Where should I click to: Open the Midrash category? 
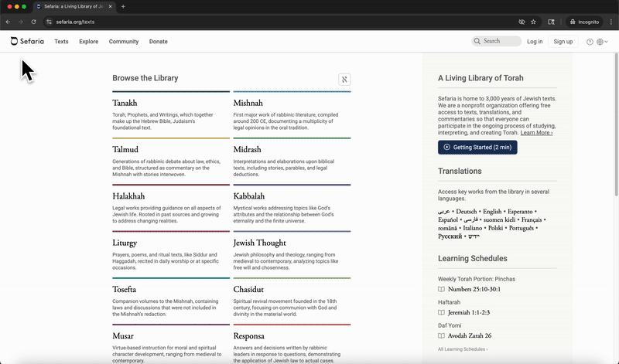(x=247, y=149)
